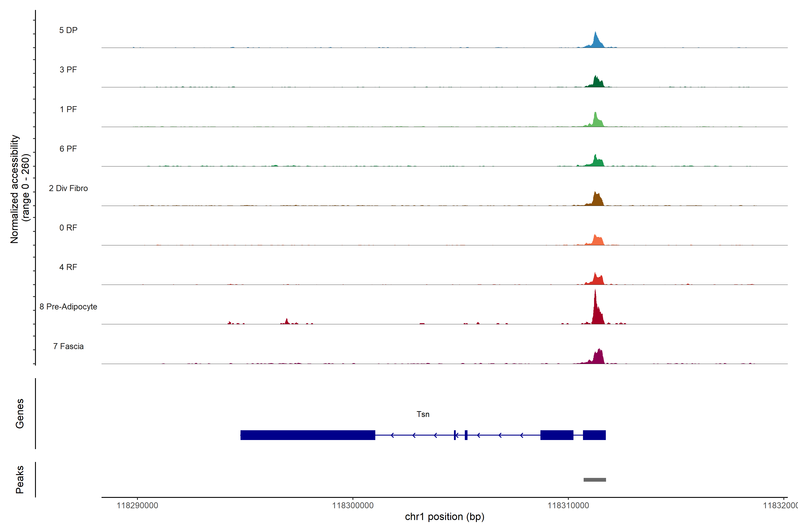798x532 pixels.
Task: Click the chr1 position axis title
Action: point(444,517)
